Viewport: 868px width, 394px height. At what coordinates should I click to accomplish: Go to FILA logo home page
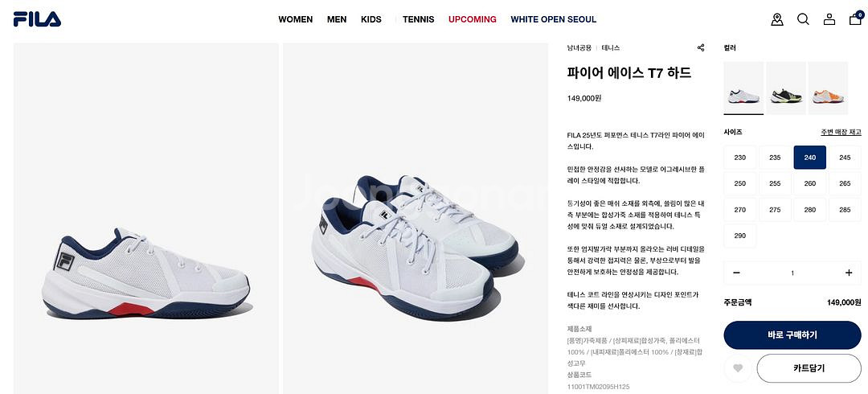point(37,19)
